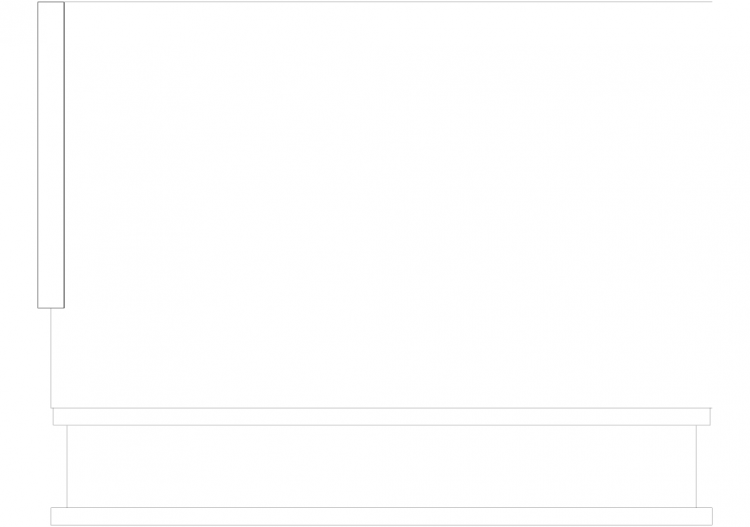The width and height of the screenshot is (750, 527).
Task: Click the right side of tall vertical rectangle
Action: click(64, 155)
